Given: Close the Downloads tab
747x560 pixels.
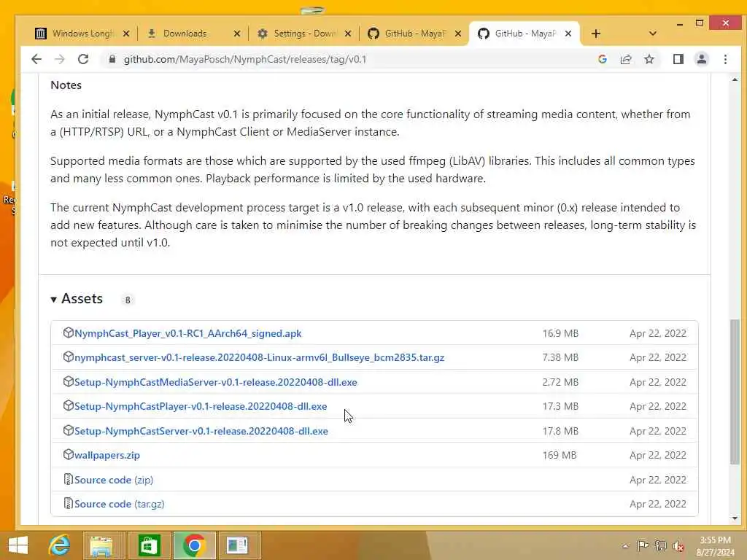Looking at the screenshot, I should click(x=237, y=34).
